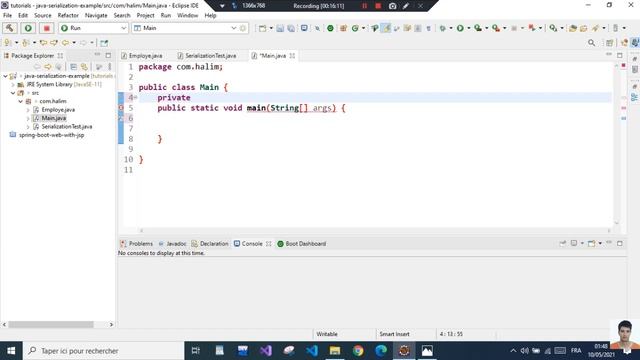
Task: Click the gear icon beside Main launch configuration
Action: (x=243, y=28)
